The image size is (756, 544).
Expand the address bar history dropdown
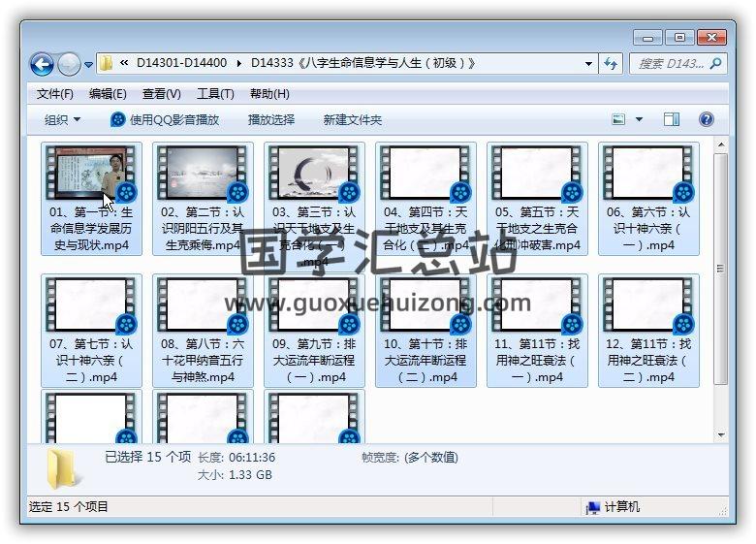pos(588,64)
